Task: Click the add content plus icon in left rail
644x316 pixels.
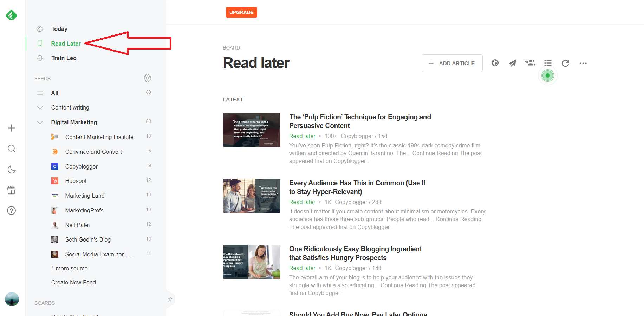Action: pyautogui.click(x=11, y=128)
